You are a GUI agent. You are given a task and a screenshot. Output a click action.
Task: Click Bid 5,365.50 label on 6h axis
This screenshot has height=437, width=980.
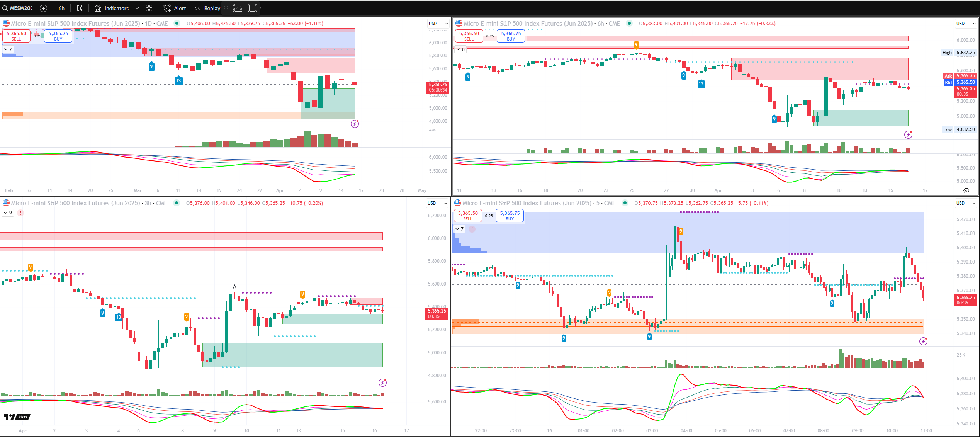(x=960, y=82)
